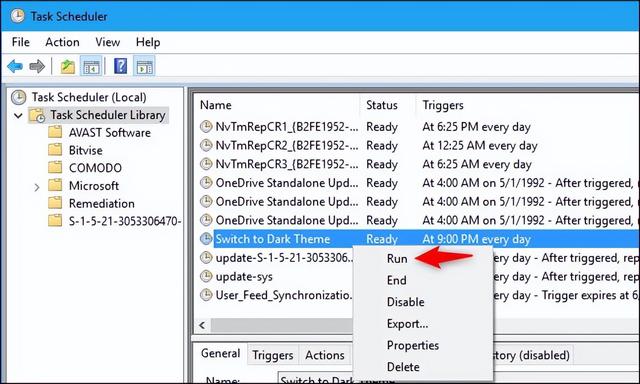Click the clock icon of NvTmRepCR1 task
Screen dimensions: 640x384
point(206,127)
